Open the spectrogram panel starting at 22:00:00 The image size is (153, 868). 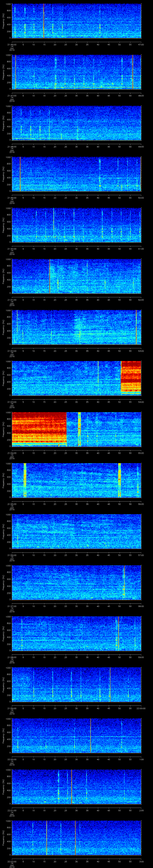click(x=76, y=736)
